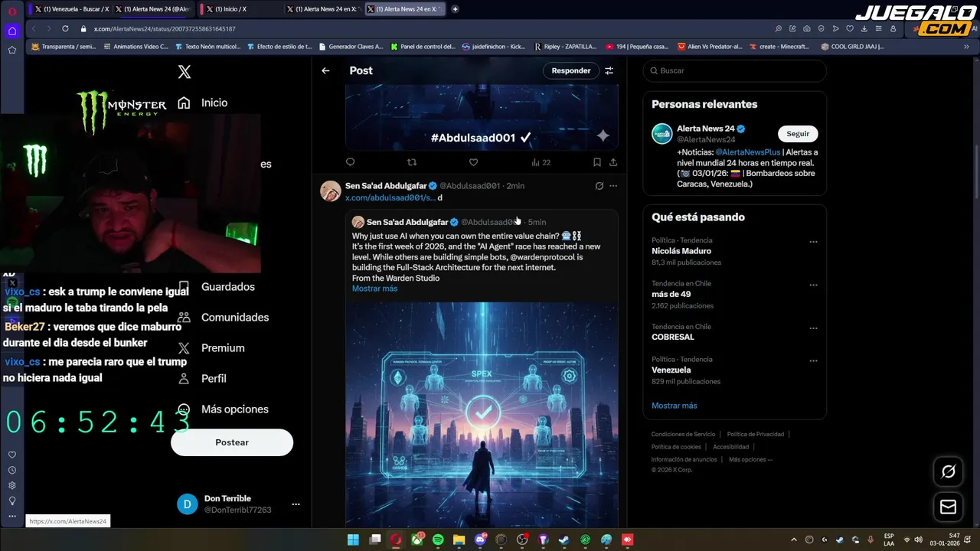This screenshot has width=980, height=551.
Task: Go back with the Post arrow
Action: click(x=325, y=70)
